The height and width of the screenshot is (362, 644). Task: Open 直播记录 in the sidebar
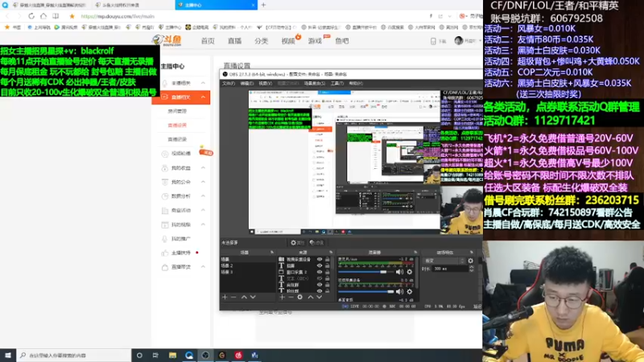point(177,139)
